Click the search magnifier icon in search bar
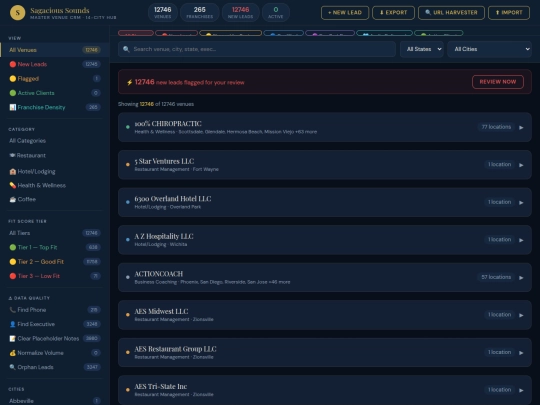This screenshot has width=540, height=405. [126, 49]
